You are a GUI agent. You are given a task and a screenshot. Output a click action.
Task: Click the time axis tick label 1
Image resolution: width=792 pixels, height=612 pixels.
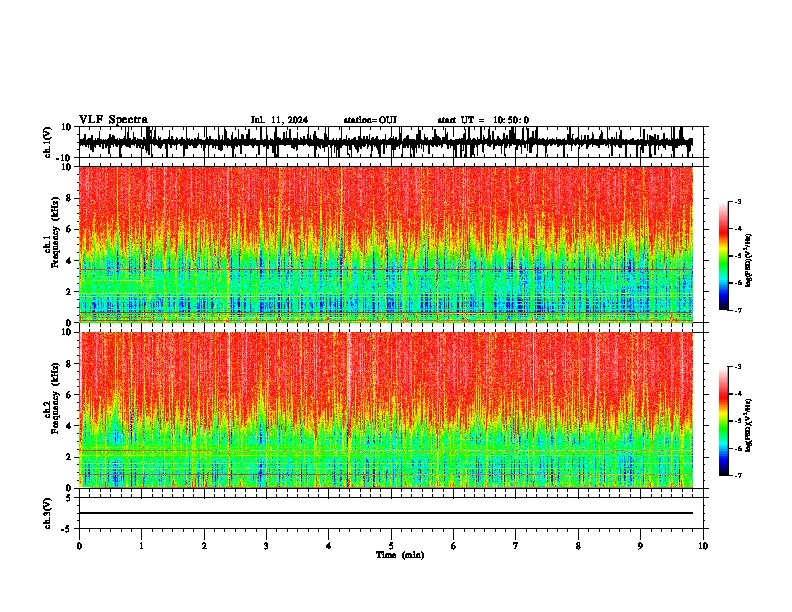pos(141,546)
